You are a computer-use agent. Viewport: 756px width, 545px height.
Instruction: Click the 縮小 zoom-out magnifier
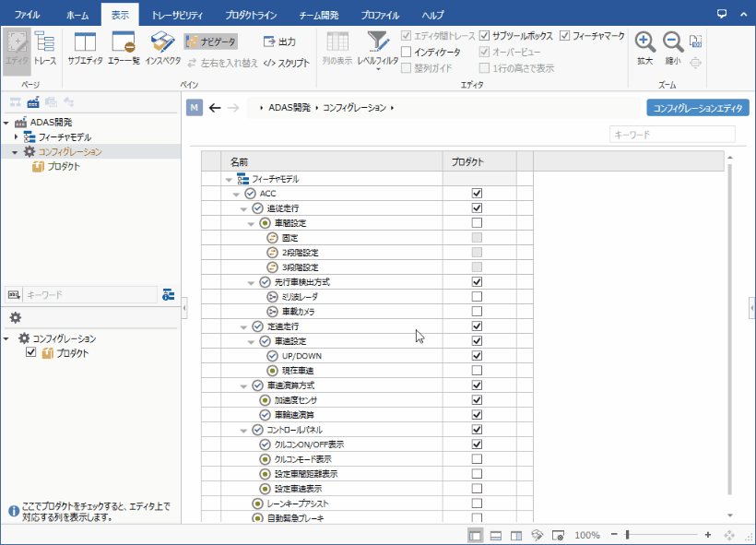click(673, 48)
